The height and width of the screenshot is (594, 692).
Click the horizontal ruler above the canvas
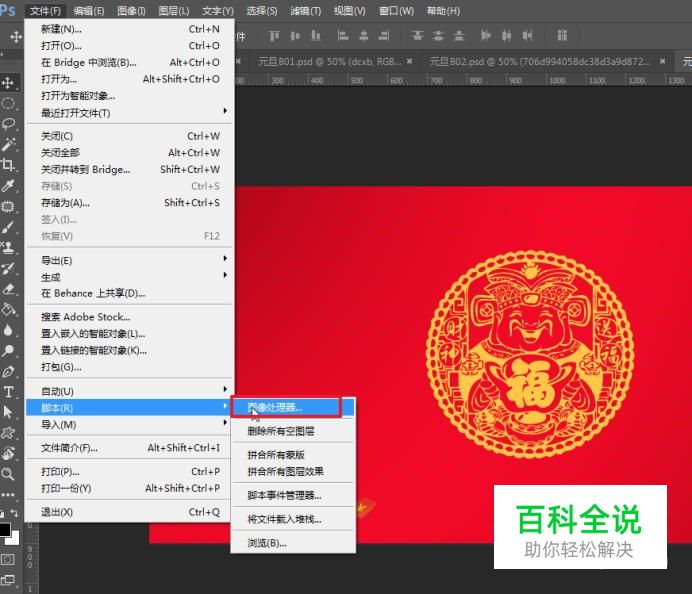tap(463, 80)
